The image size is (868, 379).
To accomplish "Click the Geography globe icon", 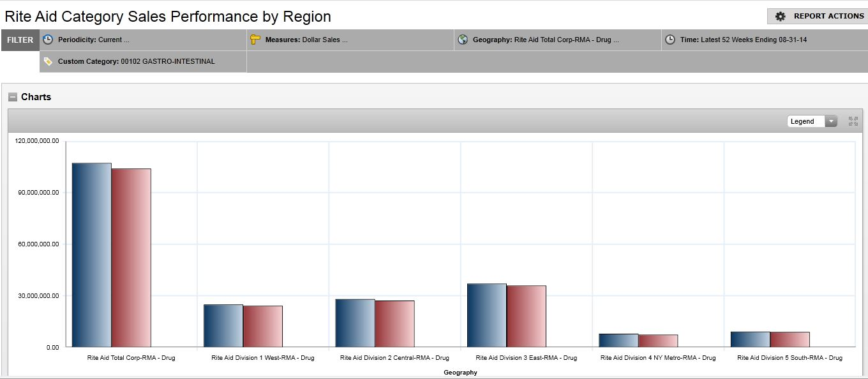I will click(x=463, y=40).
